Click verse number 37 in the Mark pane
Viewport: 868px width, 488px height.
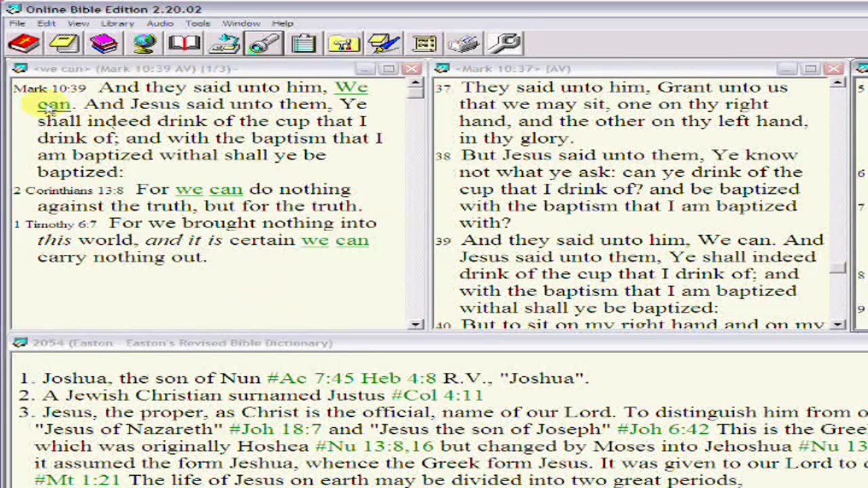point(442,89)
